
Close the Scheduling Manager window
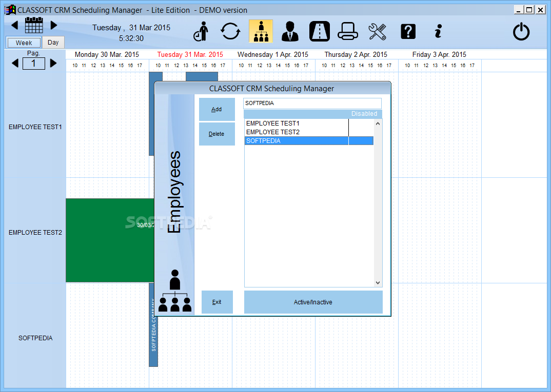pyautogui.click(x=540, y=10)
